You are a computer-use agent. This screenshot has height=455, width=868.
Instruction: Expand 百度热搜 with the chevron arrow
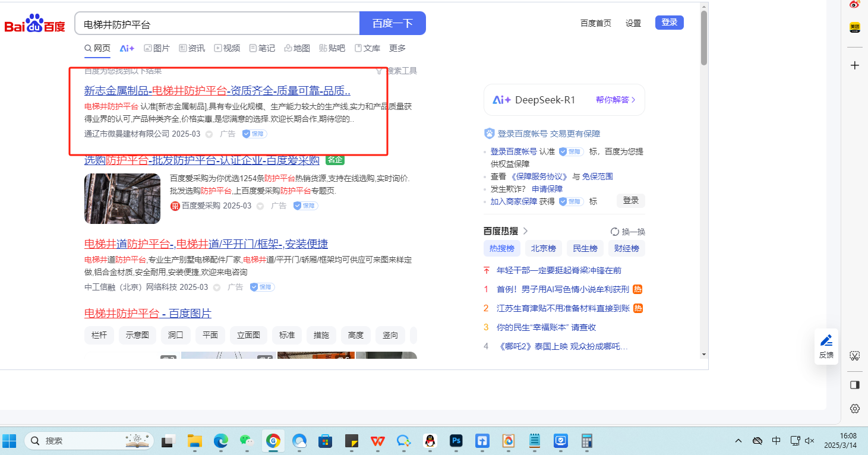525,231
